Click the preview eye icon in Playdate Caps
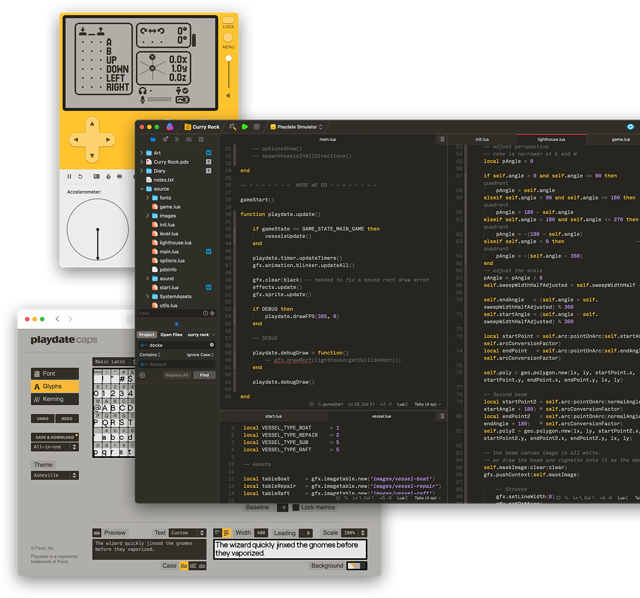 [x=97, y=533]
